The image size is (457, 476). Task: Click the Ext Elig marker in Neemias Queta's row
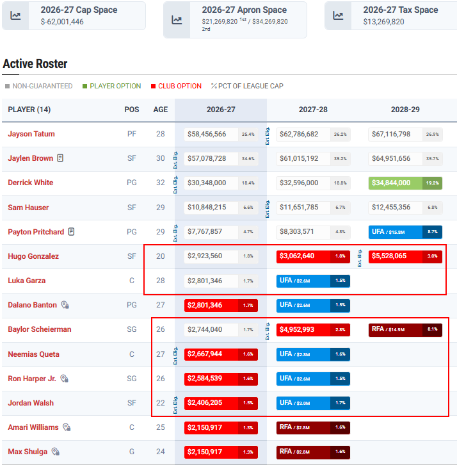(x=175, y=356)
